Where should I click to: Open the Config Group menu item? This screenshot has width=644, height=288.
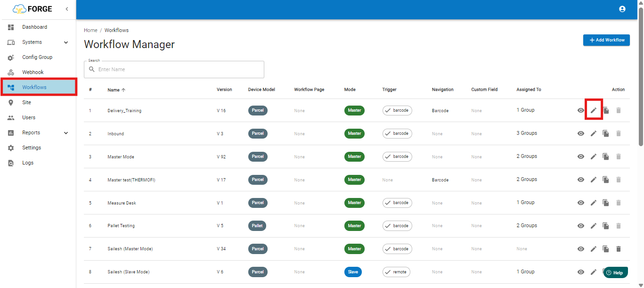(x=38, y=57)
